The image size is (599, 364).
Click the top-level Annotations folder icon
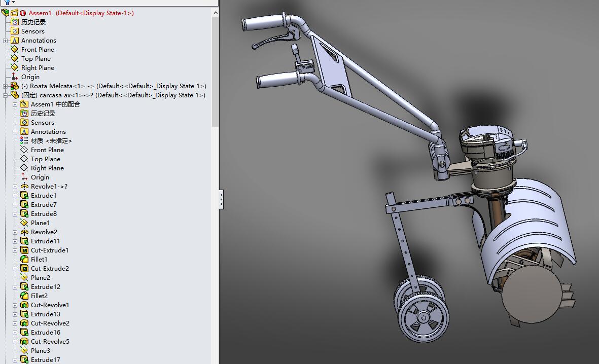pyautogui.click(x=15, y=40)
